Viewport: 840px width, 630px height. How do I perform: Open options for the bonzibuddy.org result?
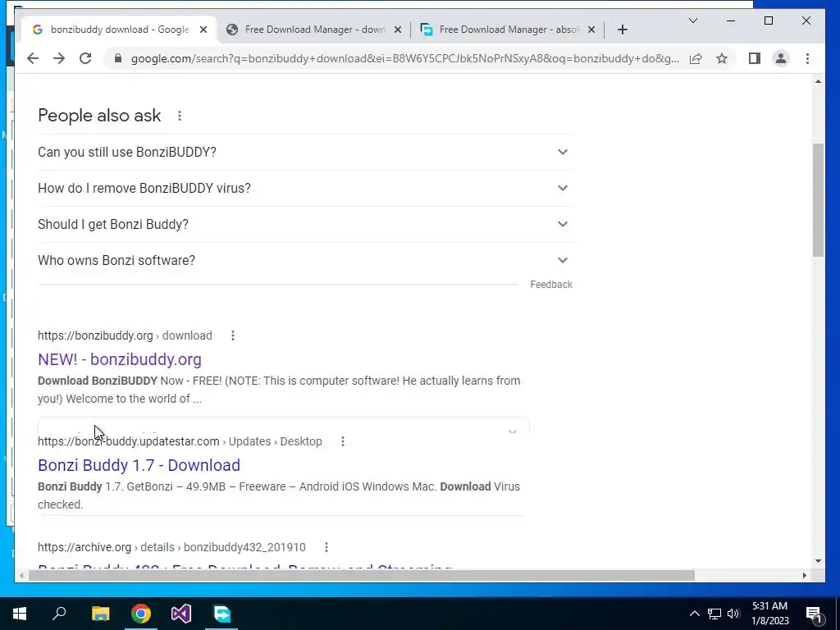pos(232,336)
